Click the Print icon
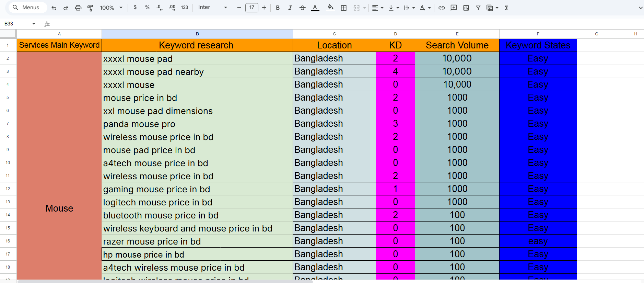Image resolution: width=644 pixels, height=283 pixels. pyautogui.click(x=78, y=8)
